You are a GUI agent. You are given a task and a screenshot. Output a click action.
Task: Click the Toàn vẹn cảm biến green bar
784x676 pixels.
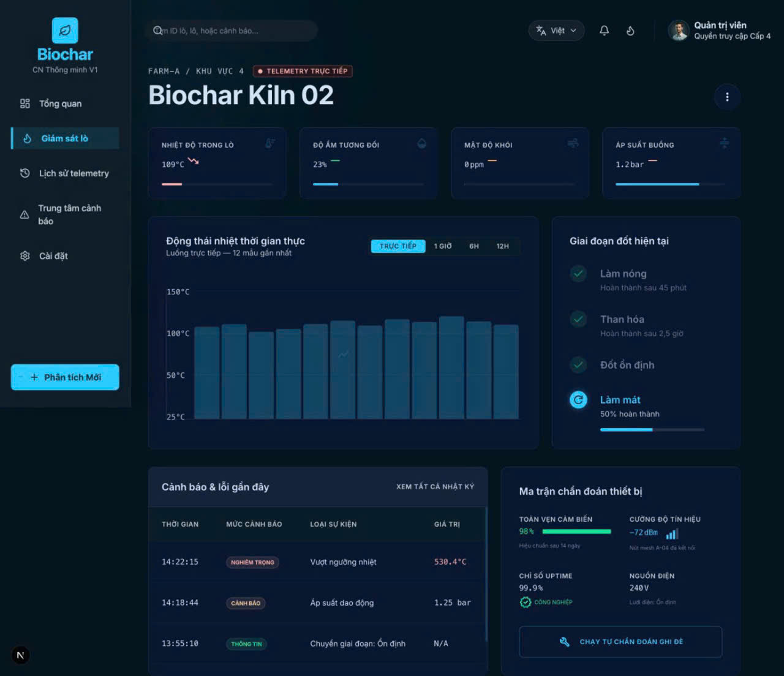pos(577,531)
